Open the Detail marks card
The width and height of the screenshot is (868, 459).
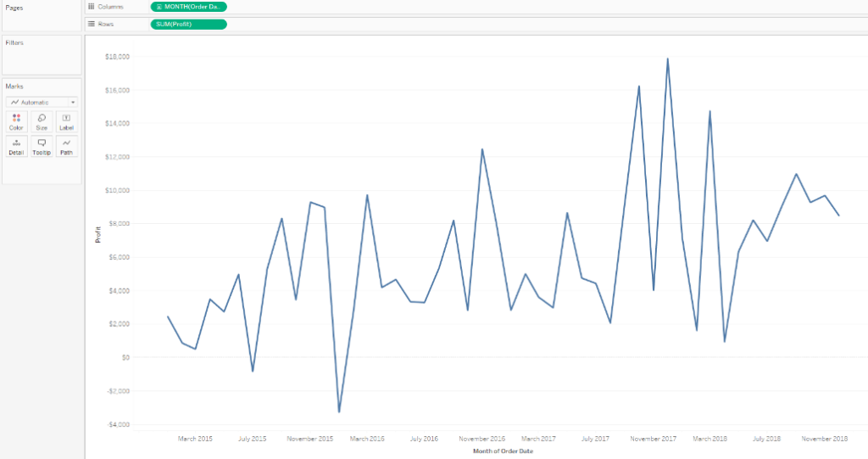(17, 147)
